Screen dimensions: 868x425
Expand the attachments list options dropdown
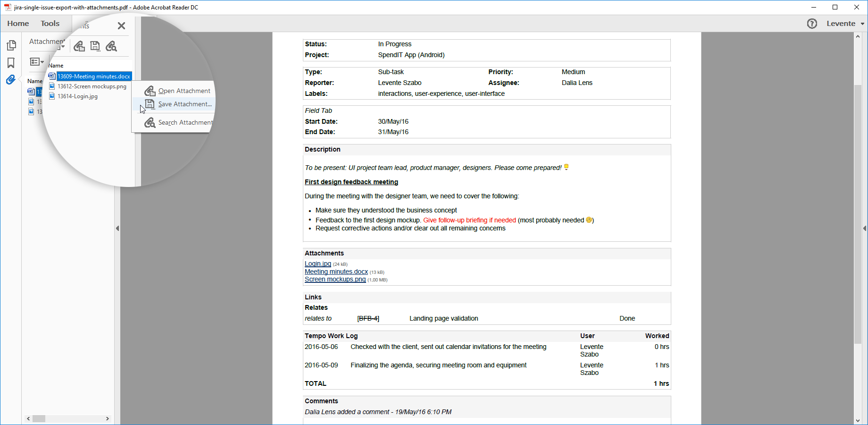[37, 62]
